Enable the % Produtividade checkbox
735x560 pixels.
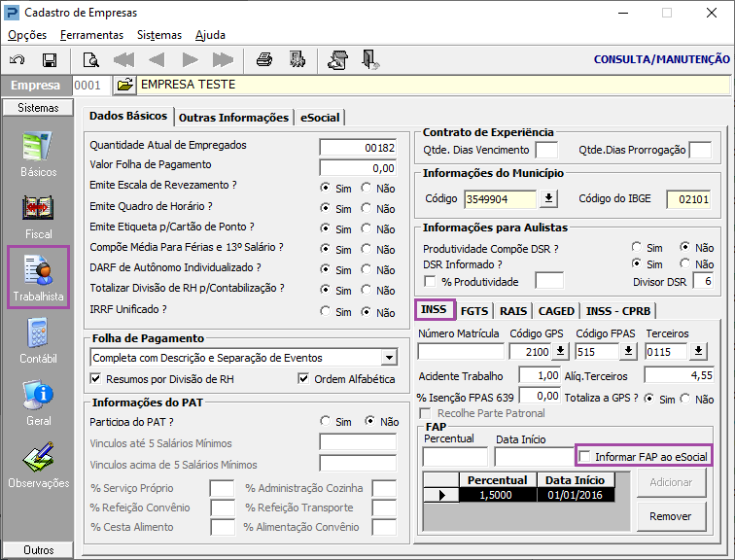[x=430, y=281]
